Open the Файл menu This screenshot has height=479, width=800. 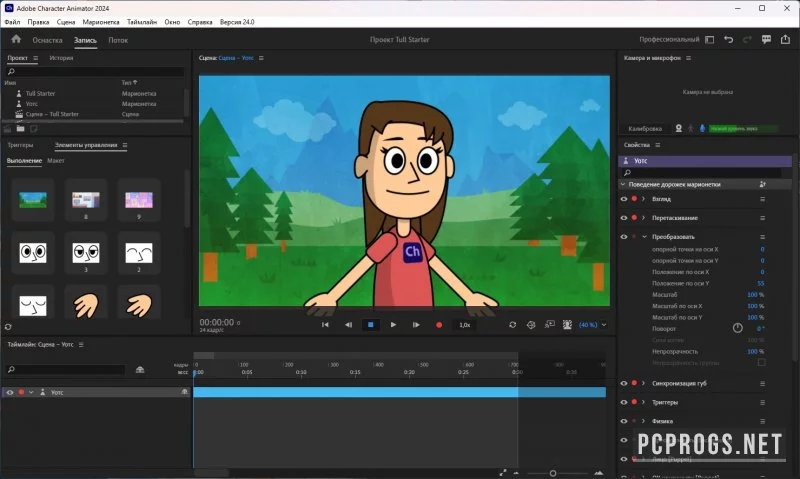(12, 22)
